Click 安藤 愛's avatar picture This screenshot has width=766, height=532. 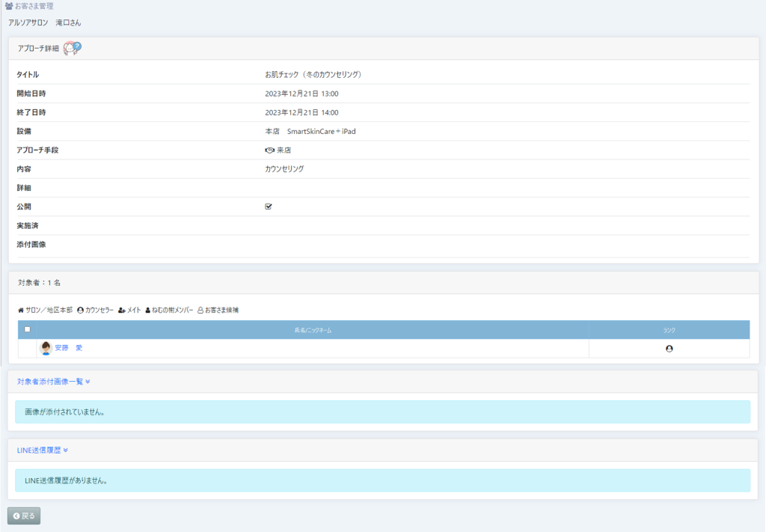pyautogui.click(x=46, y=349)
